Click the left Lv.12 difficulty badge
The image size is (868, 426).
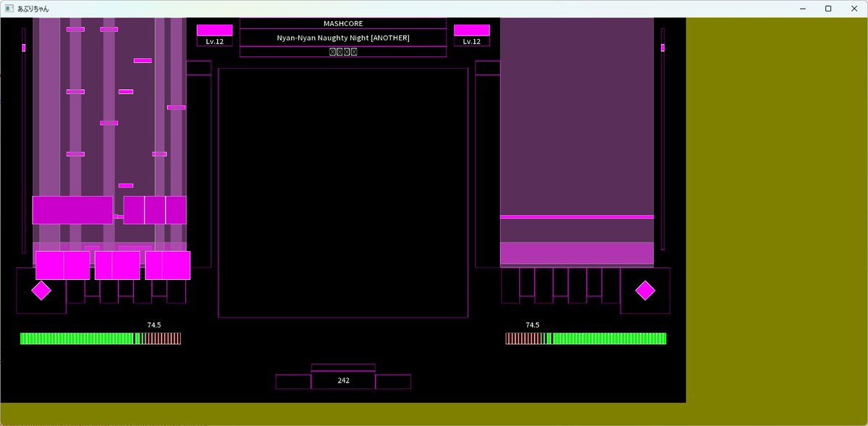pos(214,42)
